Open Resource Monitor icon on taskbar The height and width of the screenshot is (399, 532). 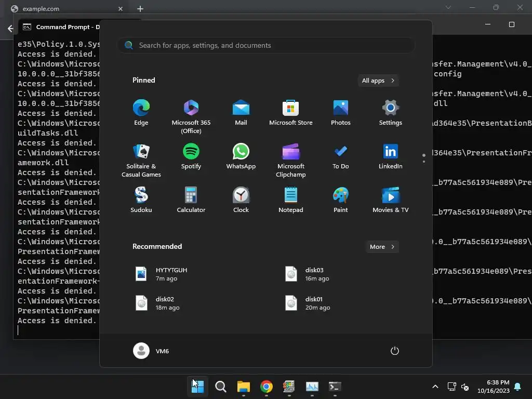(312, 387)
